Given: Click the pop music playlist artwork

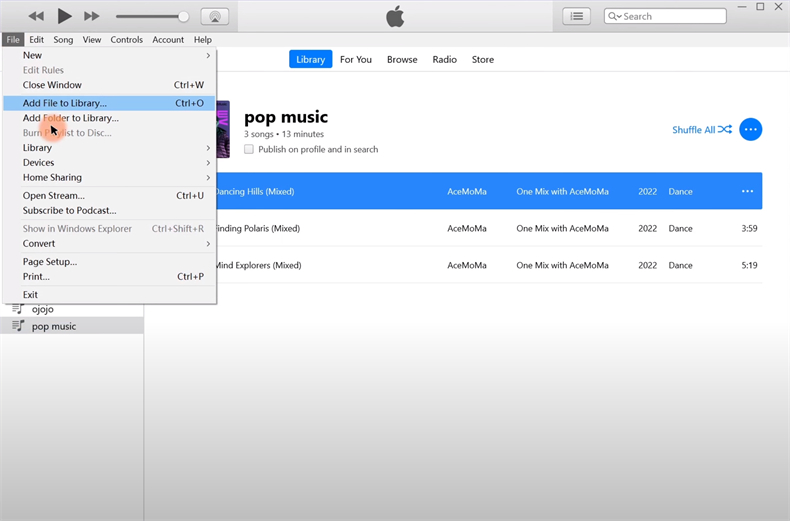Looking at the screenshot, I should [223, 129].
